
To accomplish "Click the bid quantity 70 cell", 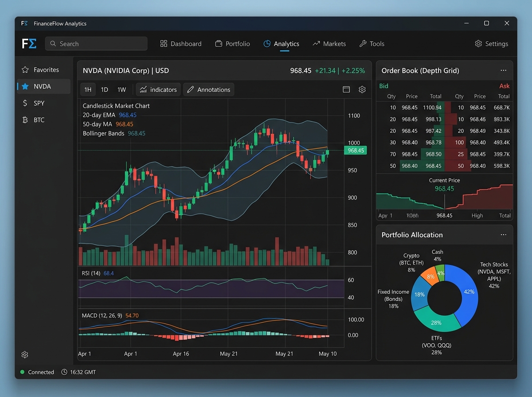I will [393, 154].
